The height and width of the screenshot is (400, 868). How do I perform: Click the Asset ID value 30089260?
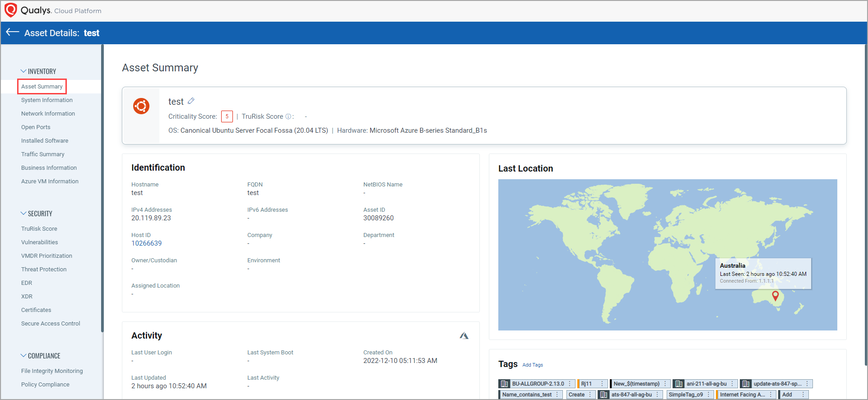(378, 218)
